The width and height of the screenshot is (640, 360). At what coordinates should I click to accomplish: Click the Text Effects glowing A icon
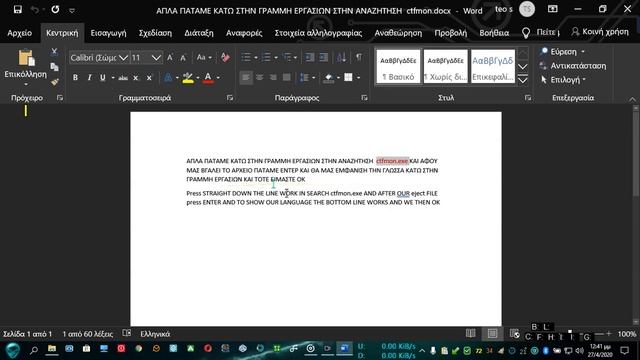click(x=168, y=78)
